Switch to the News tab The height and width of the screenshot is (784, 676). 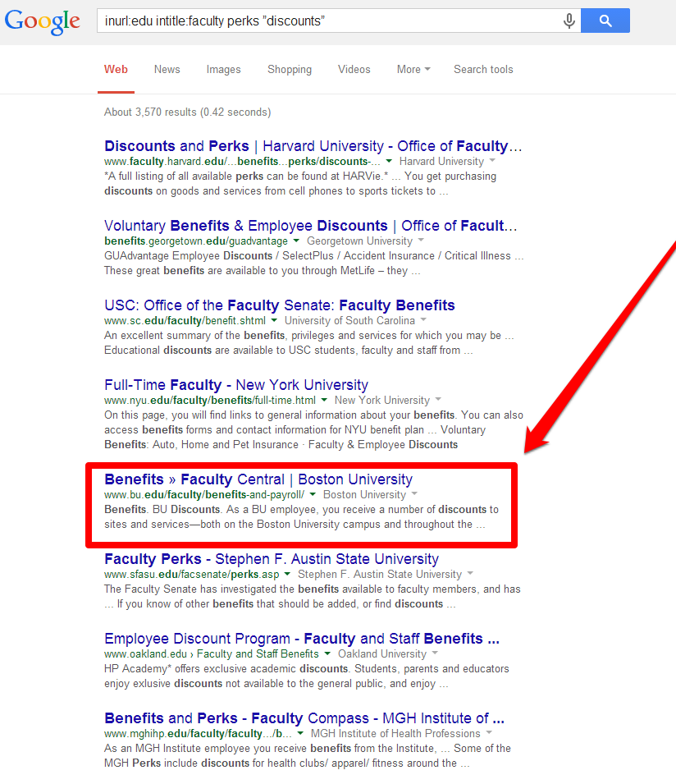point(167,70)
